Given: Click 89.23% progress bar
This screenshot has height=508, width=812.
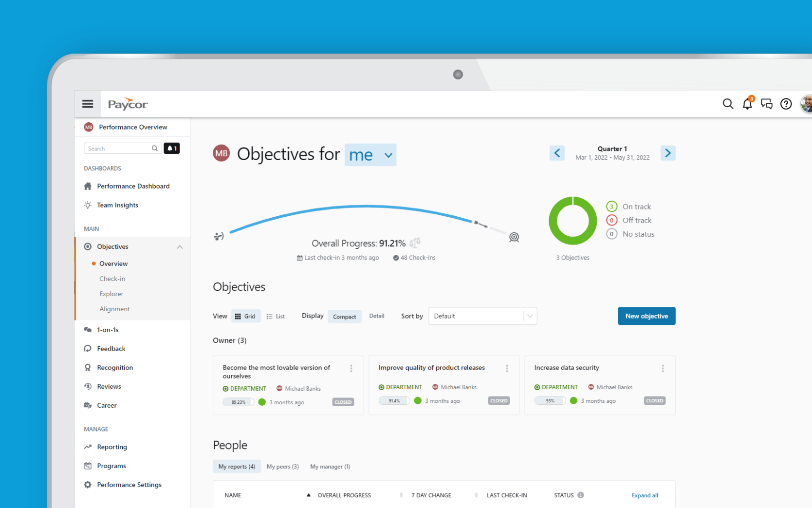Looking at the screenshot, I should click(x=239, y=402).
